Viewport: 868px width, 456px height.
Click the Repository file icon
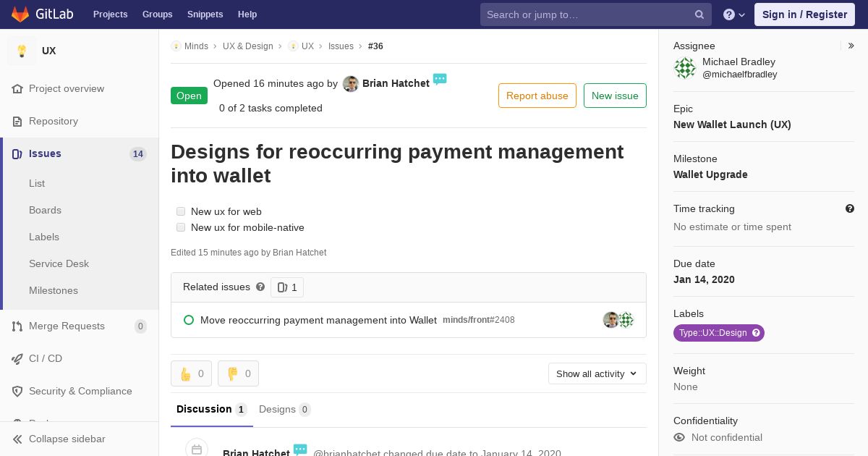click(17, 121)
